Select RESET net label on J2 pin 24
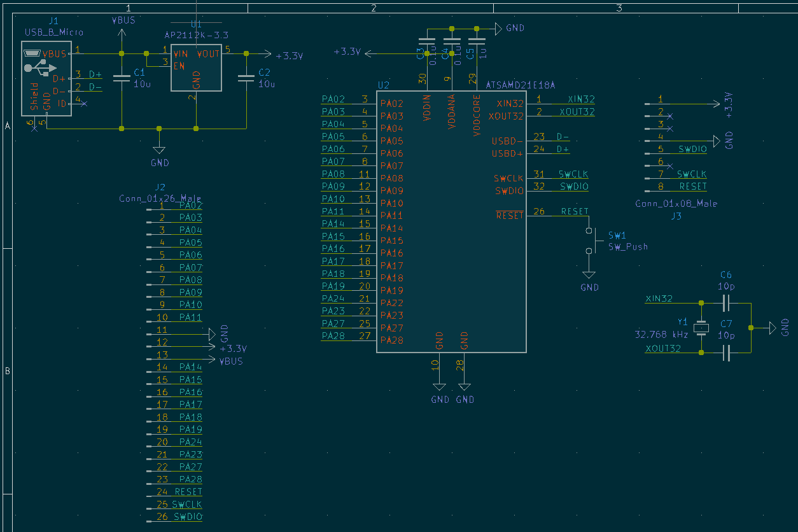 coord(188,492)
